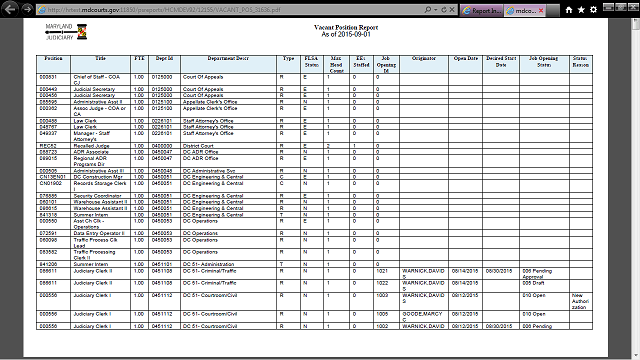The width and height of the screenshot is (640, 360).
Task: Click the URL address field
Action: click(x=229, y=9)
